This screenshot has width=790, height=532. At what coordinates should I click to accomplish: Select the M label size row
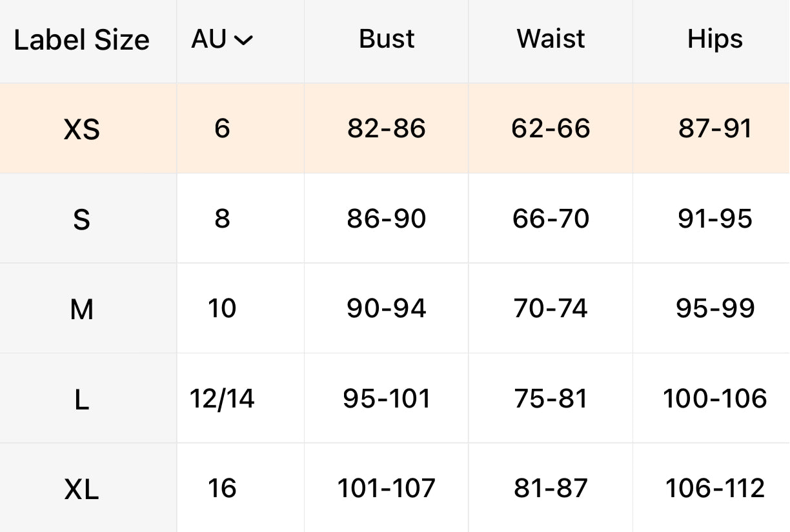(82, 310)
